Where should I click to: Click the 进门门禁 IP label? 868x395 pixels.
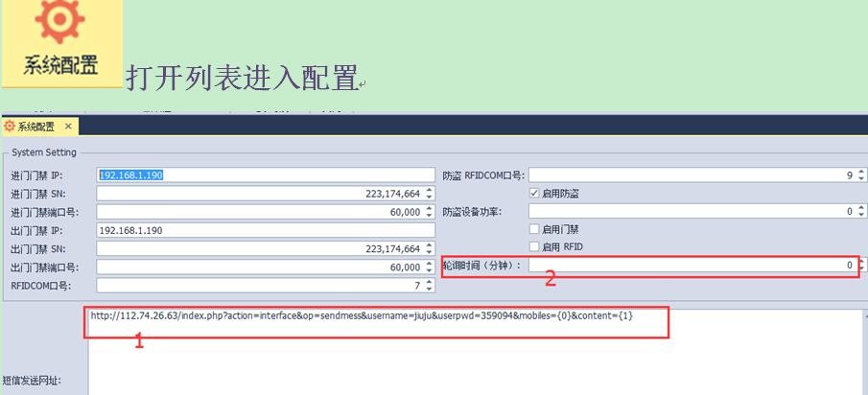(37, 175)
